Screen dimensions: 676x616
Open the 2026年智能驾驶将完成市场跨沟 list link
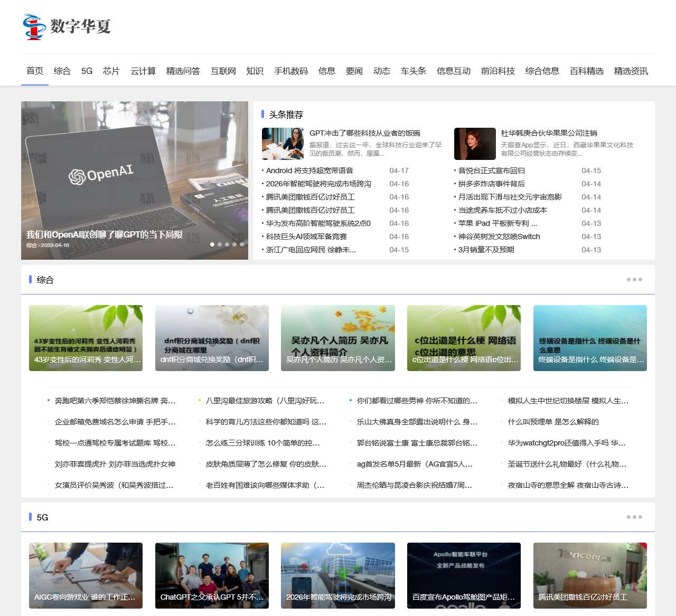(x=318, y=184)
